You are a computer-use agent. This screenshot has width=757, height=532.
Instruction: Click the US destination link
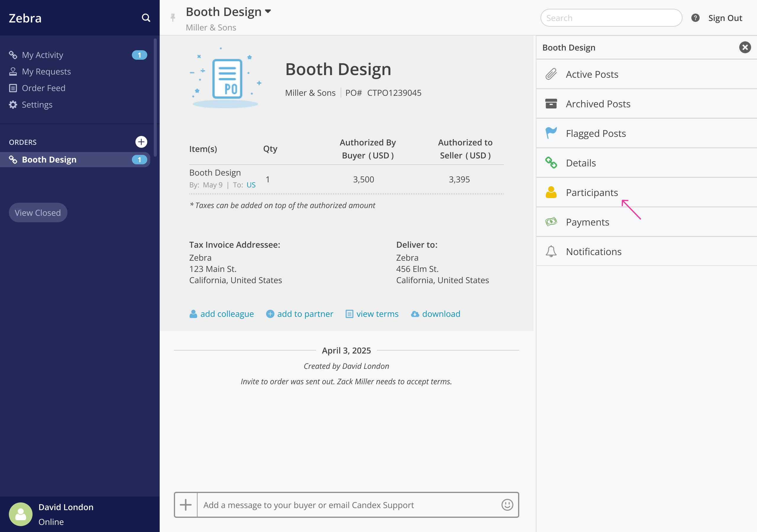point(251,185)
